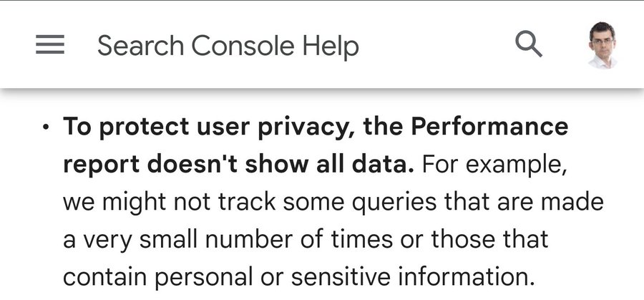This screenshot has width=644, height=300.
Task: Click the bold word "Performance"
Action: [489, 126]
